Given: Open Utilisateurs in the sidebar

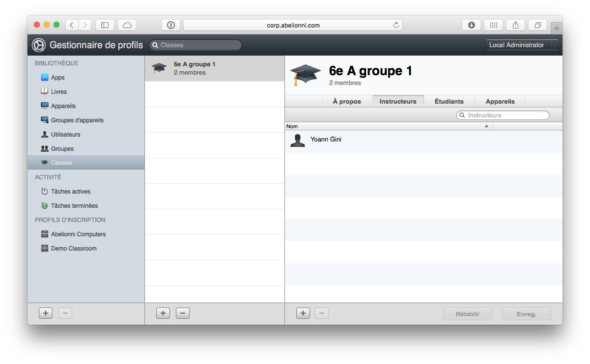Looking at the screenshot, I should point(65,135).
